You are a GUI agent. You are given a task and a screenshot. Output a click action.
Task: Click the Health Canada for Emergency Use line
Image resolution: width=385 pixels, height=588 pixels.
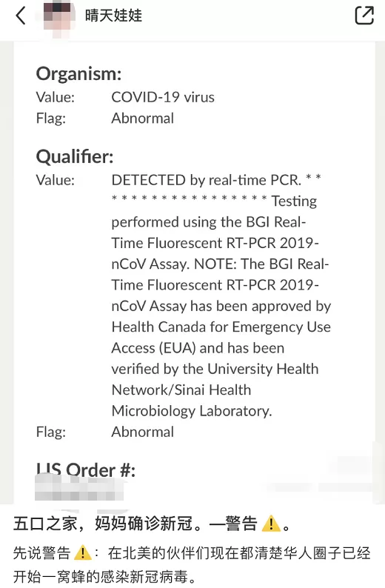pos(221,327)
